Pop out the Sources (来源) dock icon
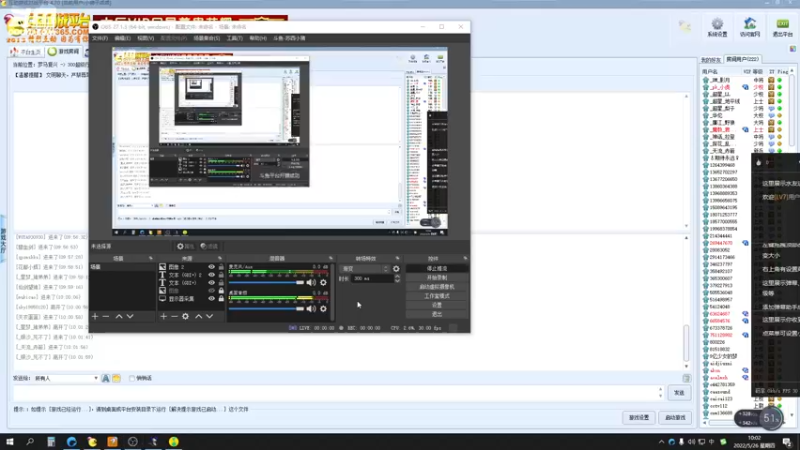Viewport: 800px width, 450px height. coord(220,258)
